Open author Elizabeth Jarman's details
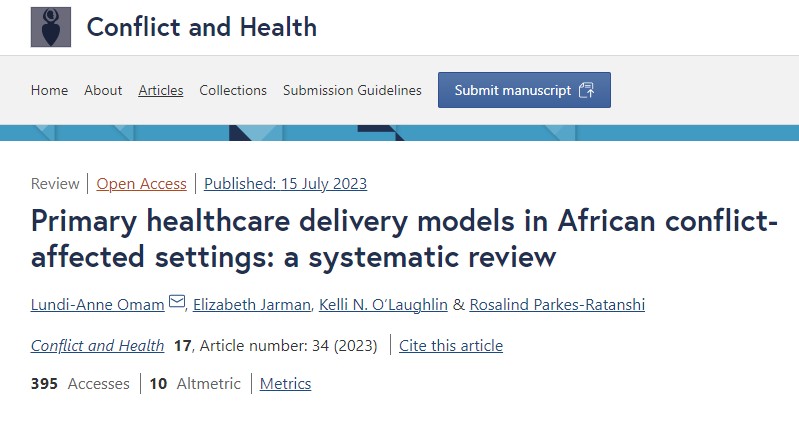This screenshot has width=799, height=423. pos(252,304)
